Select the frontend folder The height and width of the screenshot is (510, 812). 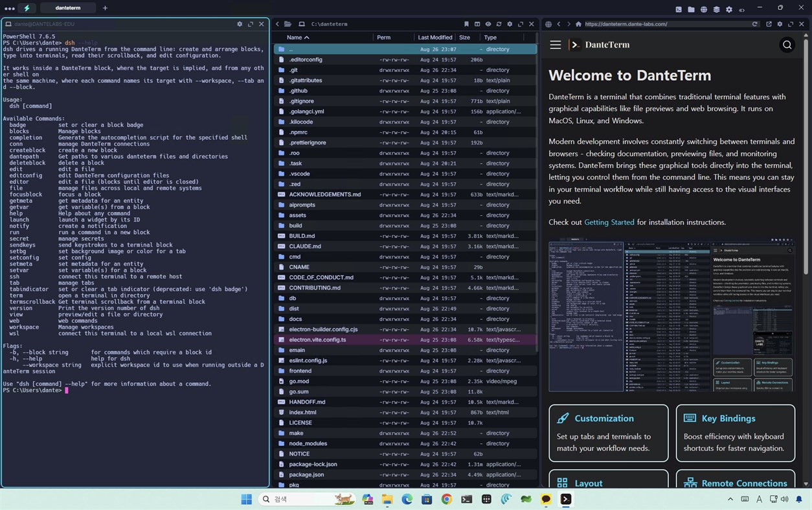(x=405, y=371)
